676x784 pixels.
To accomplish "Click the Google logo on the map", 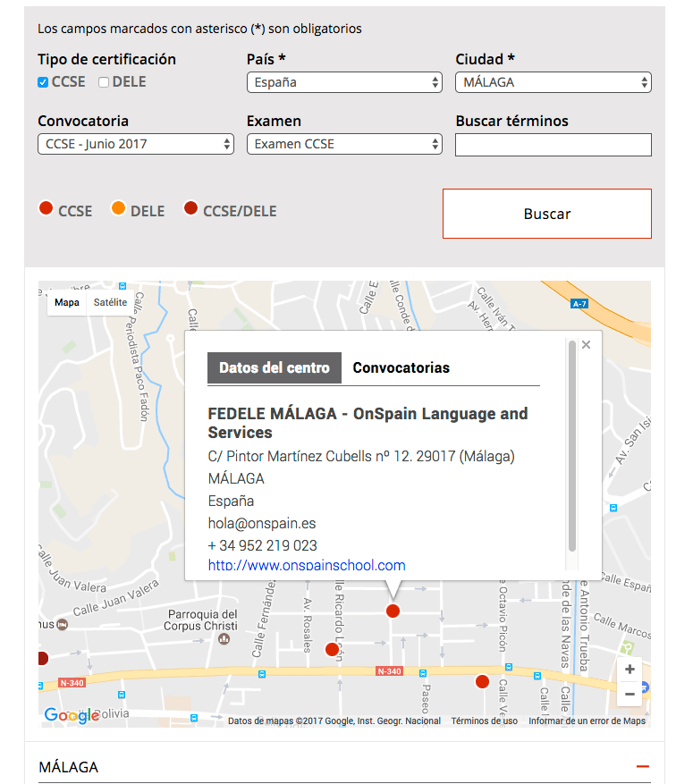I will 72,715.
